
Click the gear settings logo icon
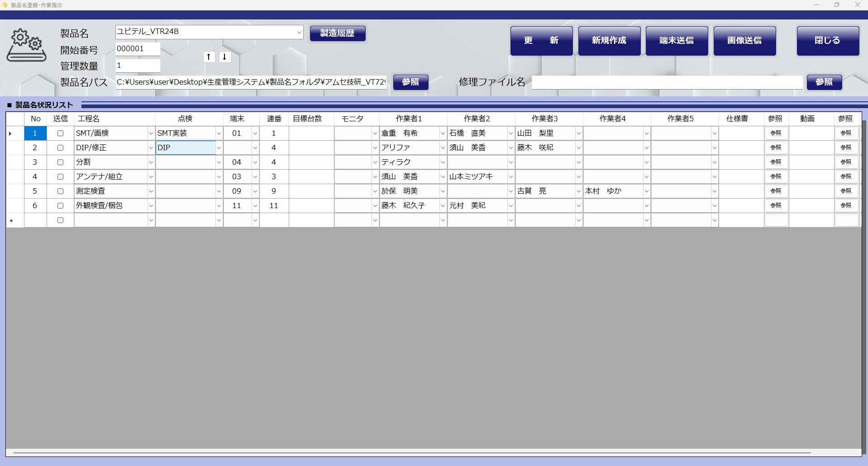click(x=26, y=45)
